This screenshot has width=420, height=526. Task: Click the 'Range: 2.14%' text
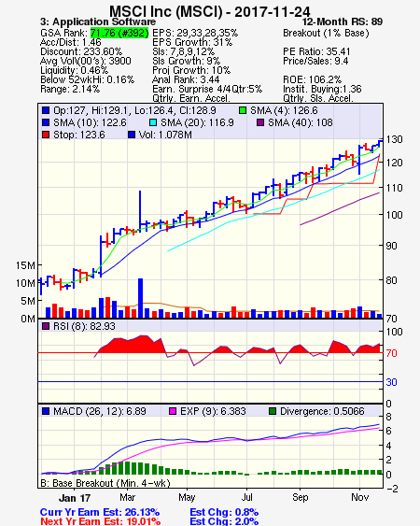tap(70, 90)
